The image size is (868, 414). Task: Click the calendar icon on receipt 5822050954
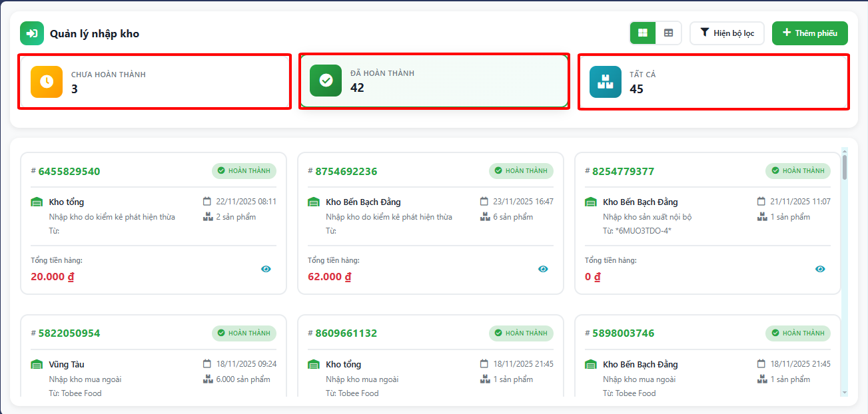coord(207,364)
